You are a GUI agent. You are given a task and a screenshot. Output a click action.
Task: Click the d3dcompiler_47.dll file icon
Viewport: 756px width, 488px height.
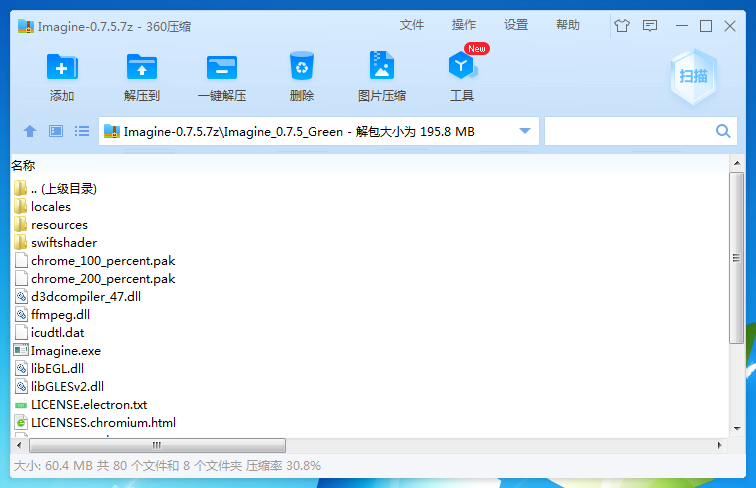click(x=21, y=297)
